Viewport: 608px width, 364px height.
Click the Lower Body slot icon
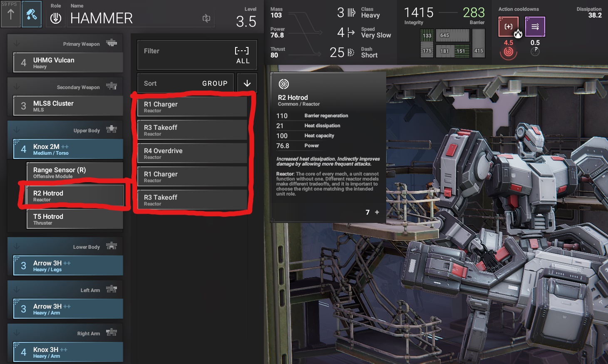(112, 246)
